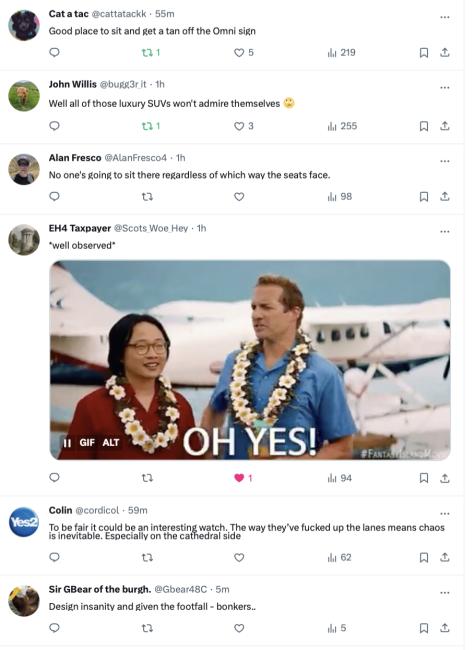View analytics showing 219 views
Screen dimensions: 474x650
342,53
